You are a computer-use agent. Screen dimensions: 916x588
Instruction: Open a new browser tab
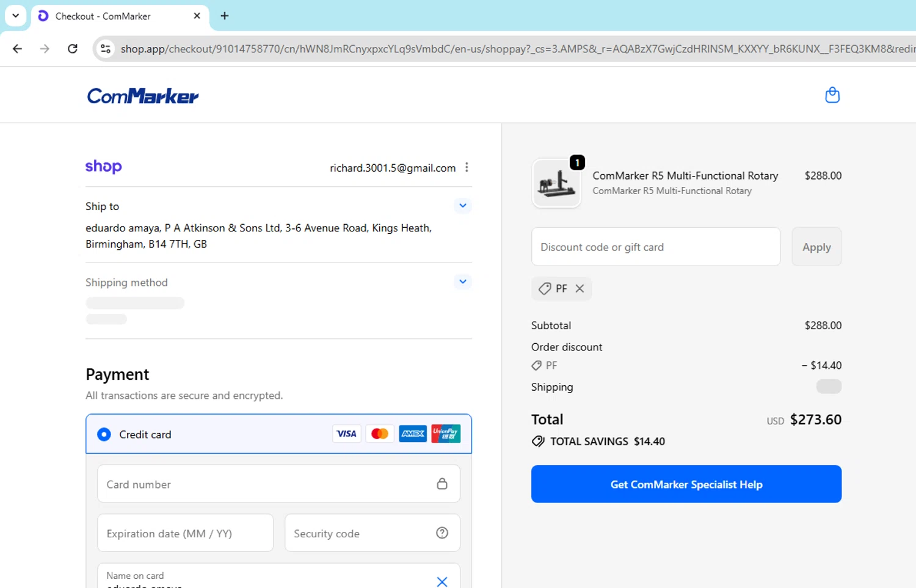pos(225,16)
